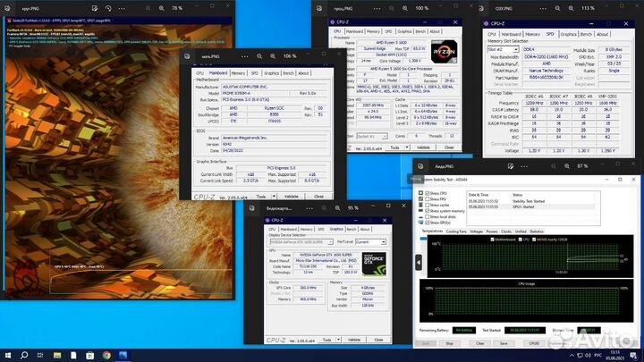Viewport: 644px width, 362px height.
Task: Open more options menu in Видеокарта window
Action: 309,208
